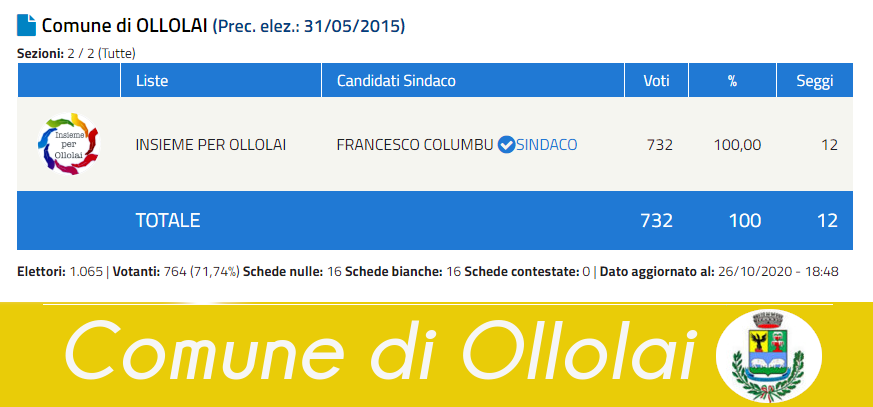The height and width of the screenshot is (407, 873).
Task: Select the Liste column header
Action: (x=152, y=81)
